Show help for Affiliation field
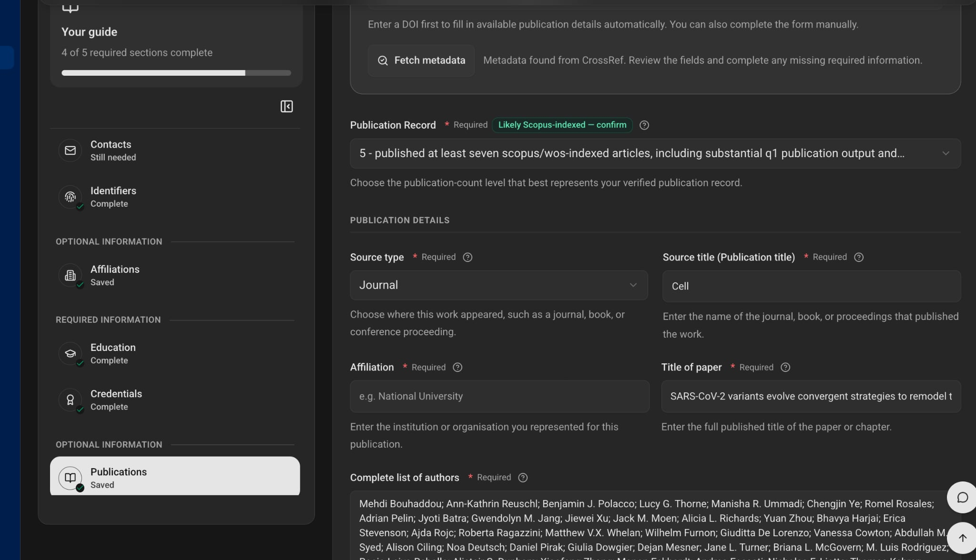 [x=457, y=367]
